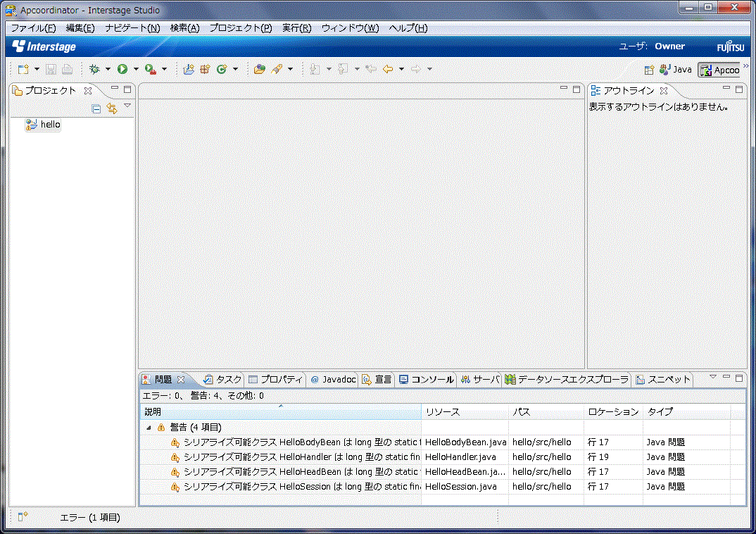Select the HelloHandler warning row

[441, 457]
